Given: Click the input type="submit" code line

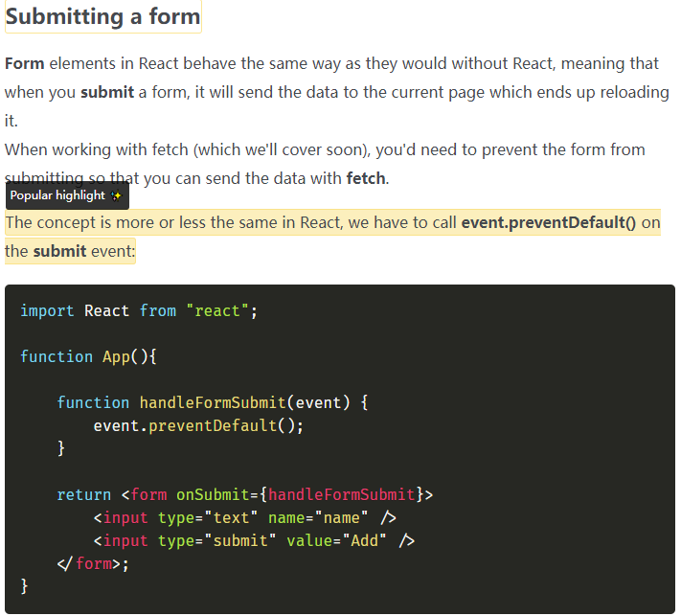Looking at the screenshot, I should (x=254, y=541).
